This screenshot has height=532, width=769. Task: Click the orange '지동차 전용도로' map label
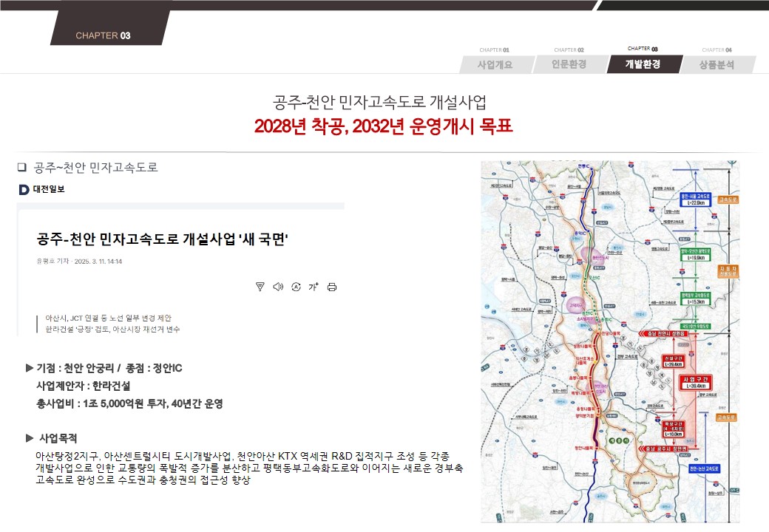728,271
